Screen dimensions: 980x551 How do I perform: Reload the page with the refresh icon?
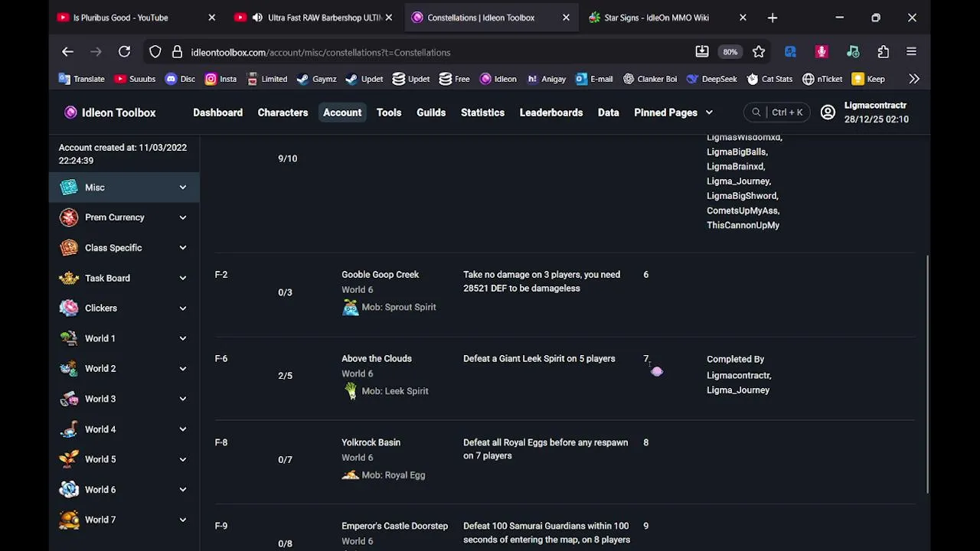point(124,52)
